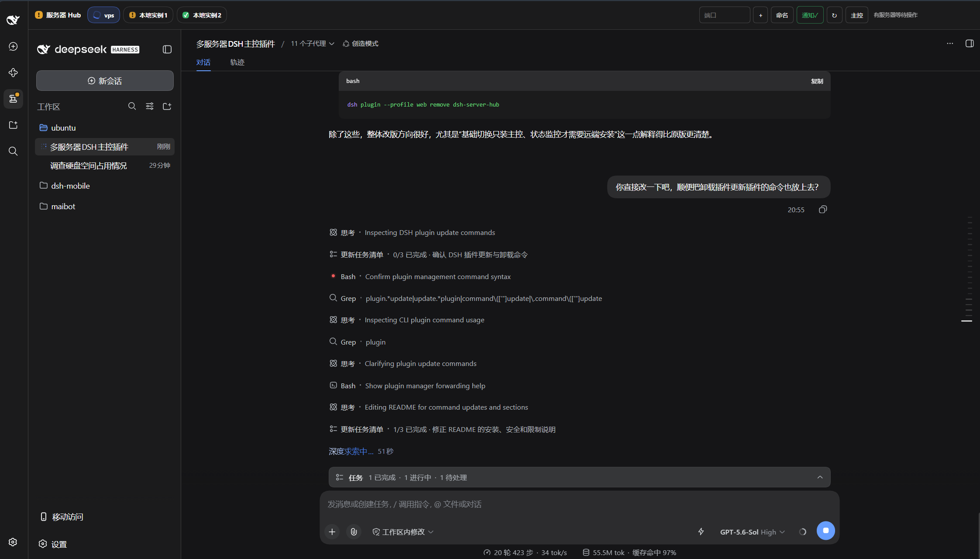Stop generation with blue stop button
980x559 pixels.
(825, 531)
